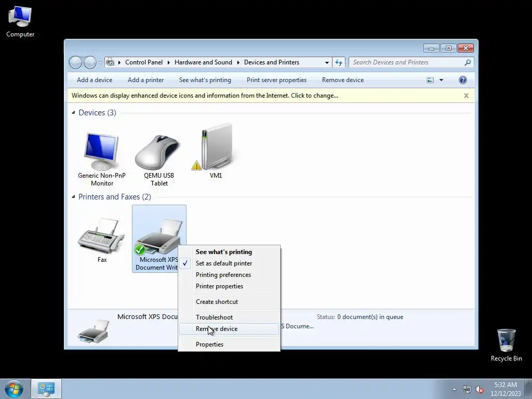The height and width of the screenshot is (399, 532).
Task: Click the muted volume tray icon
Action: (480, 389)
